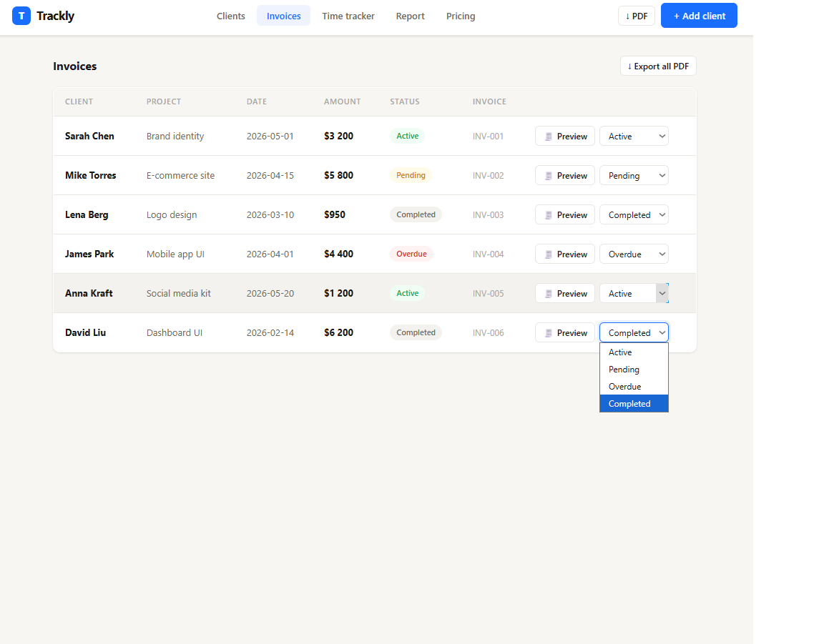Click the STATUS column header

405,102
